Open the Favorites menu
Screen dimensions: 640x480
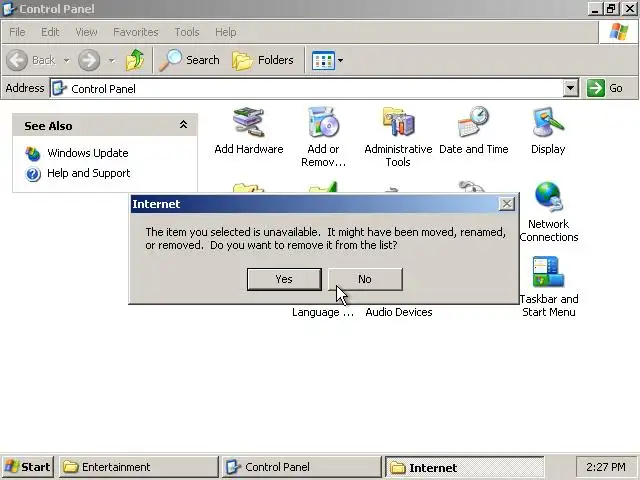pos(136,32)
